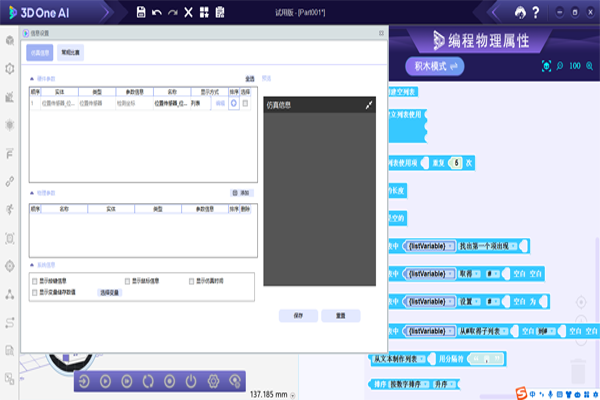
Task: Enable 显示鼠标信息 checkbox
Action: (127, 282)
